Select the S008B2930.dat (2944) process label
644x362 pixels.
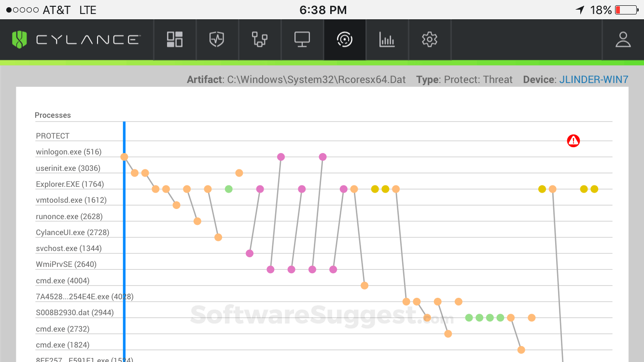pyautogui.click(x=75, y=313)
